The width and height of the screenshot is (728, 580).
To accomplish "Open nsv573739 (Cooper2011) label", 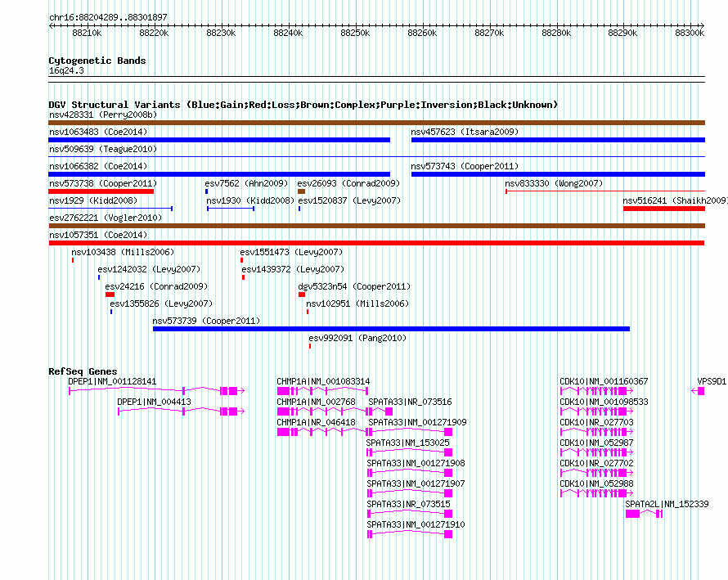I will tap(206, 321).
